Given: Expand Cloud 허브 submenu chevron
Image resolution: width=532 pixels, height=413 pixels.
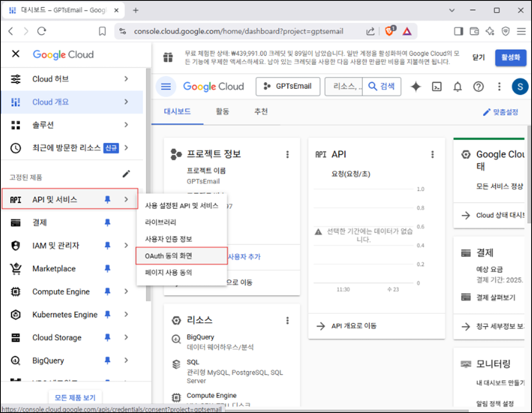Looking at the screenshot, I should click(126, 79).
